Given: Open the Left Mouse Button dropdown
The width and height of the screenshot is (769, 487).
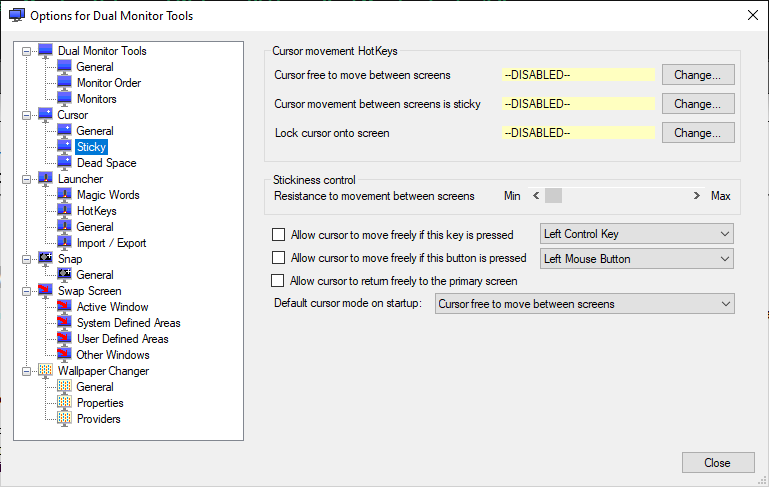Looking at the screenshot, I should pos(637,259).
